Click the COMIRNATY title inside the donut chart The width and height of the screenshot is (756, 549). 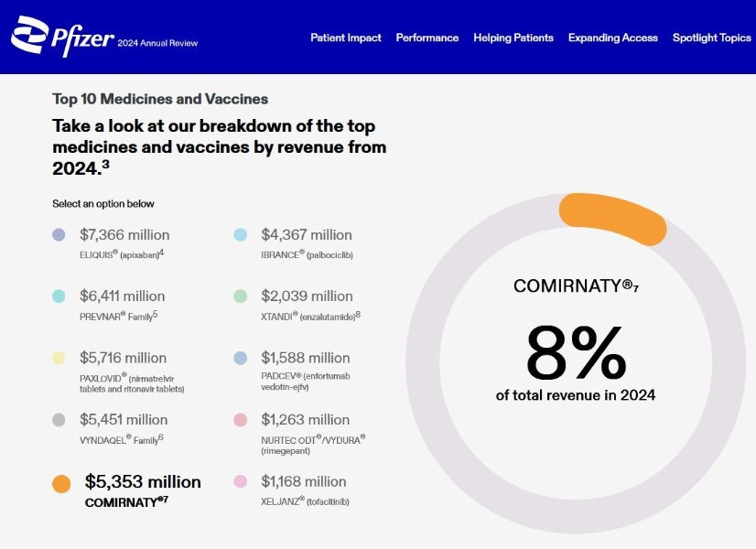click(x=576, y=285)
